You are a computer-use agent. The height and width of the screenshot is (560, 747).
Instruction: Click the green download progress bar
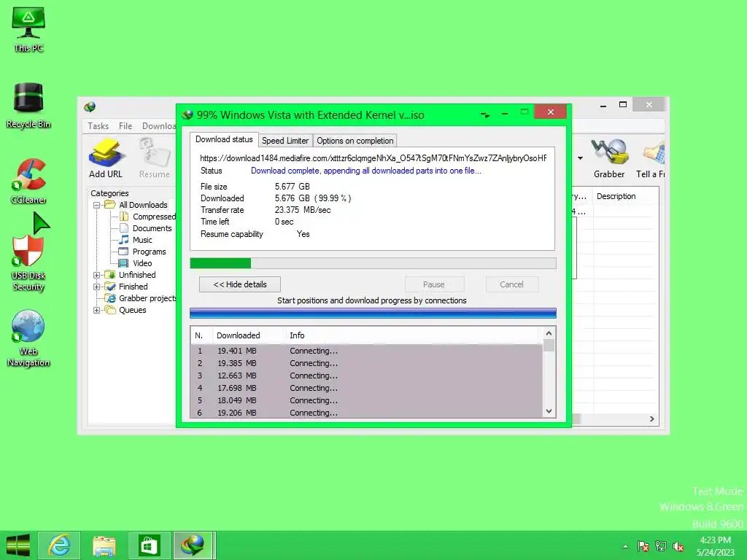pyautogui.click(x=373, y=262)
